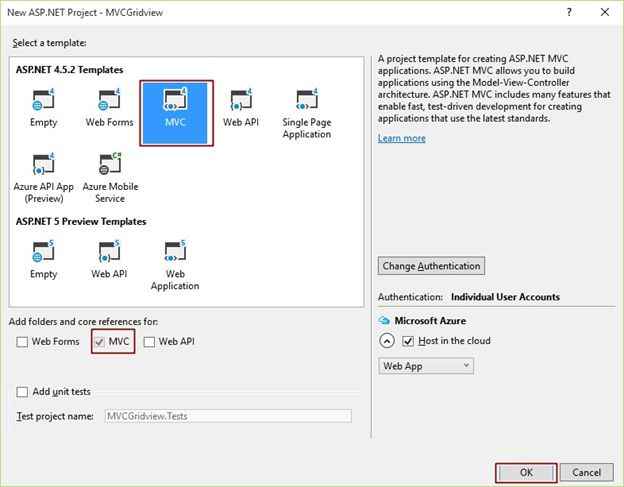Click the ASP.NET 5 Preview Templates heading
The height and width of the screenshot is (487, 624).
pyautogui.click(x=81, y=222)
